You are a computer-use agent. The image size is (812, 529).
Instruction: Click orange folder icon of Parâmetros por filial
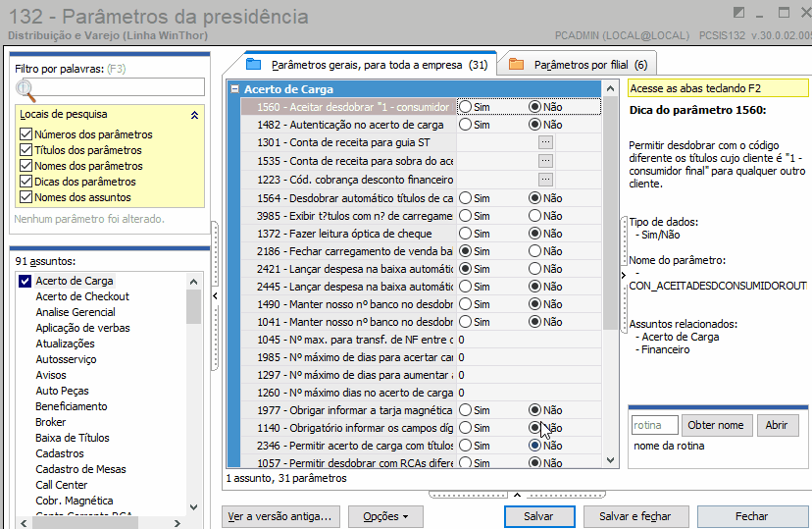pyautogui.click(x=516, y=64)
